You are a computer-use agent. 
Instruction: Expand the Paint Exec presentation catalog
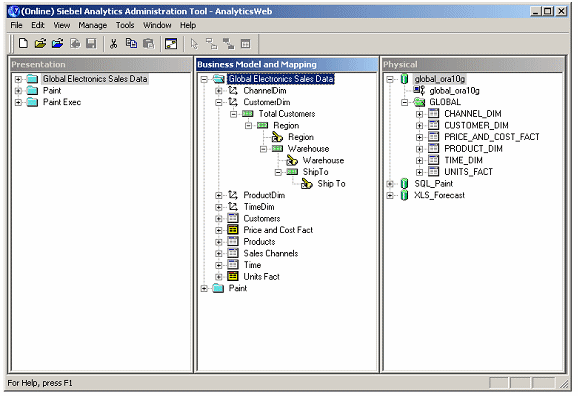[x=18, y=103]
